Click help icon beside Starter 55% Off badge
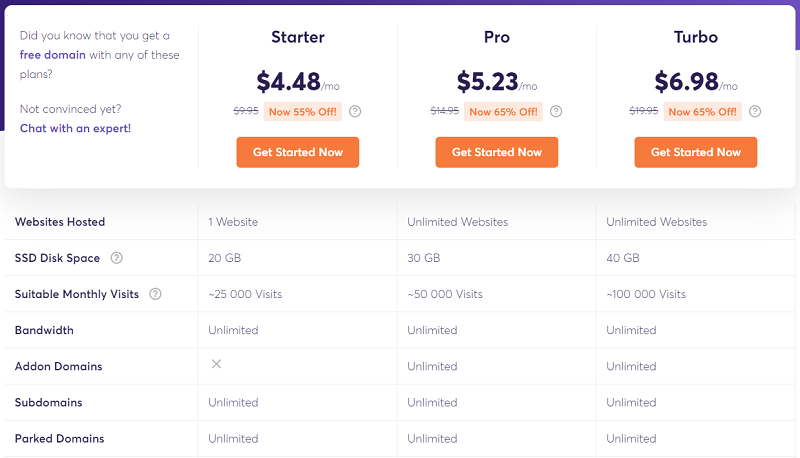800x458 pixels. [355, 111]
